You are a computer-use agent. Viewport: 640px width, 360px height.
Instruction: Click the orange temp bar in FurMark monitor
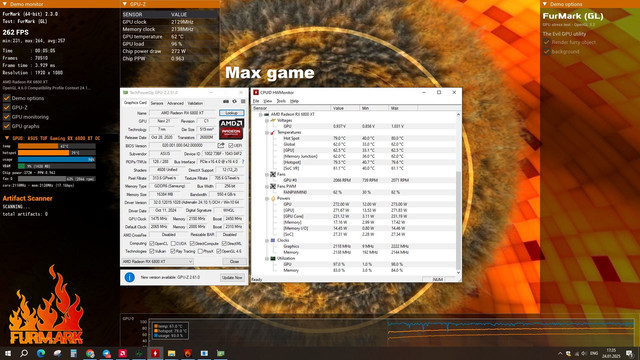[x=38, y=146]
